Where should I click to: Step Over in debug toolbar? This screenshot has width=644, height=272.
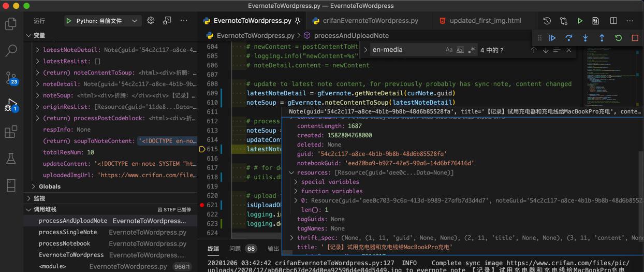pos(569,38)
